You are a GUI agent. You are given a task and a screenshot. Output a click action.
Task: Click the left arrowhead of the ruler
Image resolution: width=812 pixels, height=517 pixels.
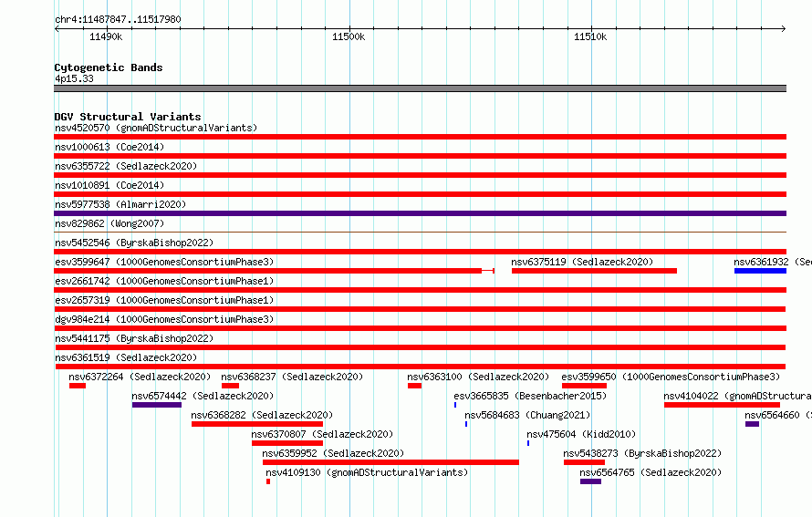tap(57, 28)
